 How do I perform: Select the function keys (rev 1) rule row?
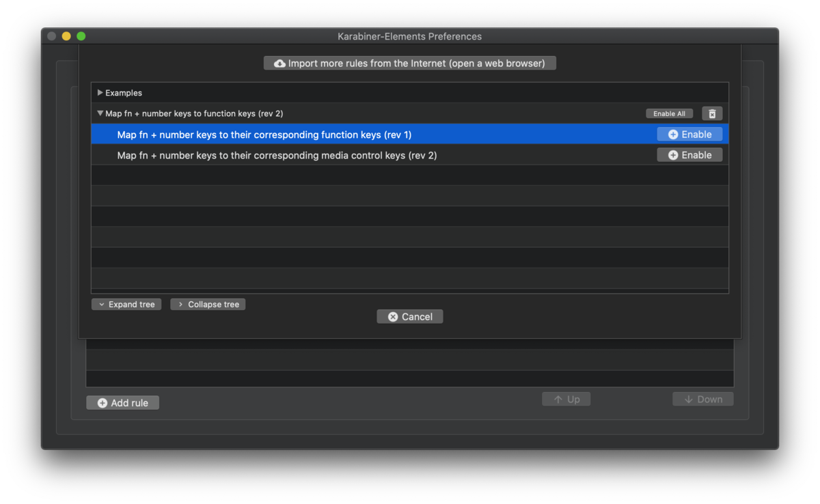[410, 135]
